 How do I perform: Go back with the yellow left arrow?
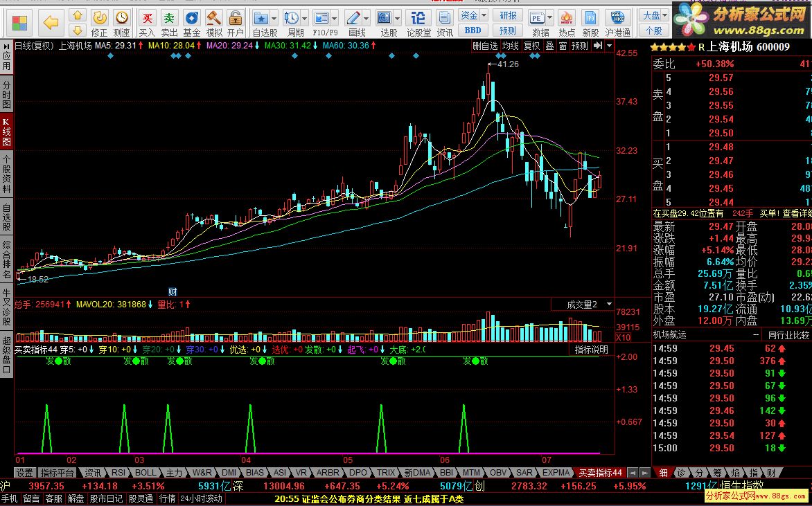[x=51, y=22]
